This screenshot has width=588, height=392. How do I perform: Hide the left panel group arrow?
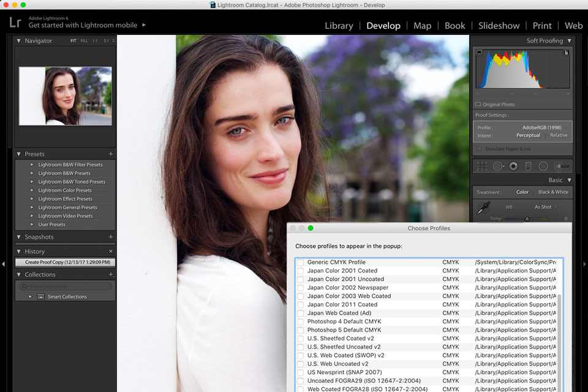pos(4,264)
